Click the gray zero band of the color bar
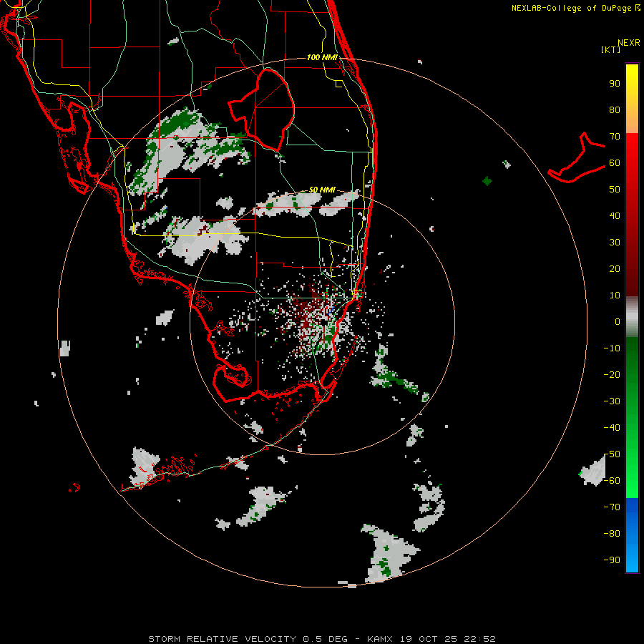The width and height of the screenshot is (644, 644). [632, 318]
